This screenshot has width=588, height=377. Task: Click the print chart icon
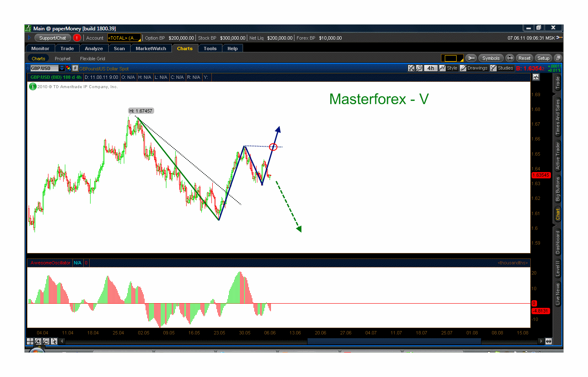pos(510,58)
